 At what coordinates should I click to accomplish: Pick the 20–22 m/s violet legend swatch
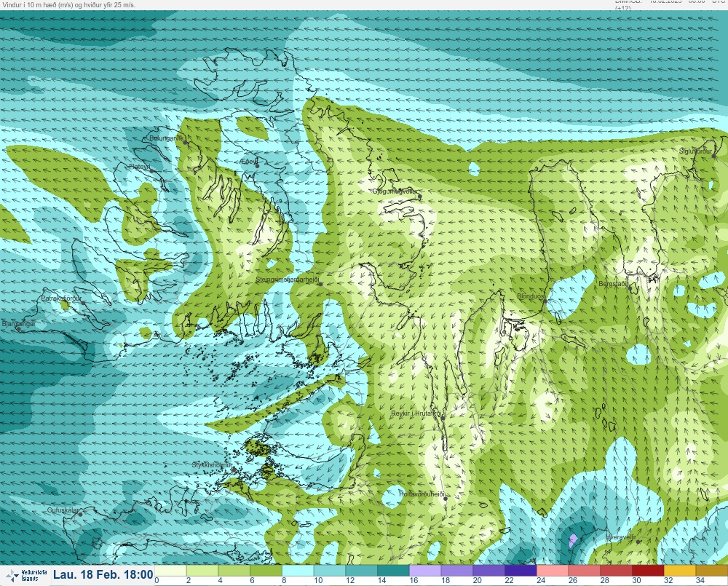click(488, 570)
